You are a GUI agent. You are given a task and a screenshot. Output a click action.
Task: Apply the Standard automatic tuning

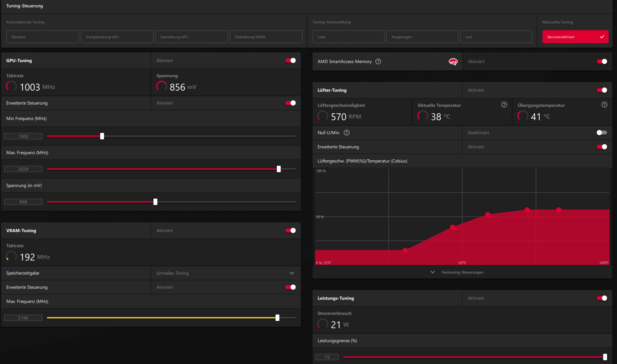43,37
